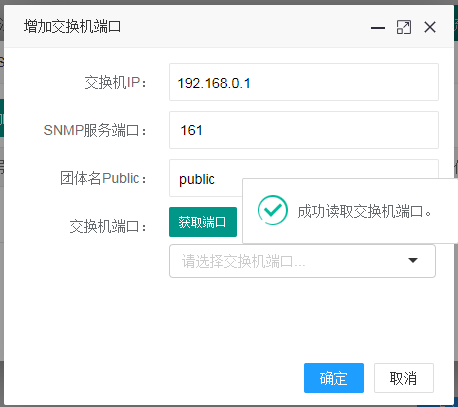Image resolution: width=458 pixels, height=407 pixels.
Task: Focus the SNMP服务端口 field showing 161
Action: (304, 130)
